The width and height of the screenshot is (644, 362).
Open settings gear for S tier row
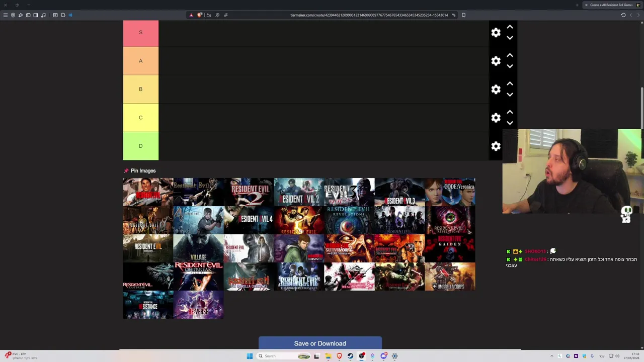pyautogui.click(x=496, y=33)
